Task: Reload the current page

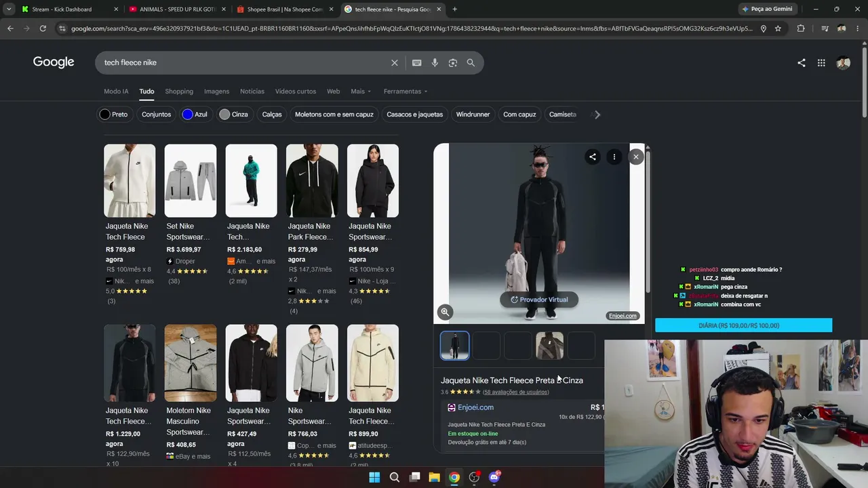Action: coord(43,28)
